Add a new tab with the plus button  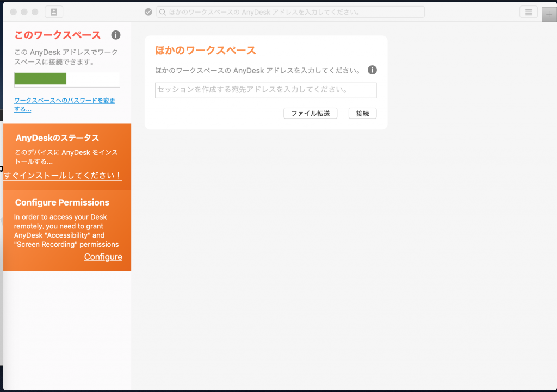tap(549, 14)
